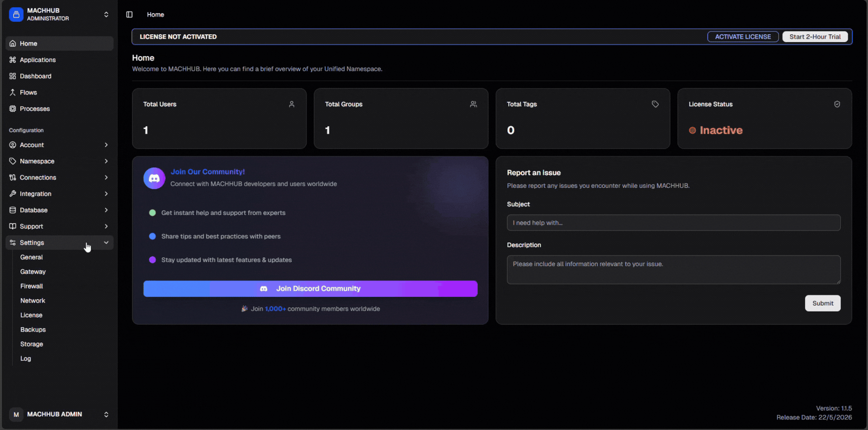Image resolution: width=868 pixels, height=430 pixels.
Task: Click the Namespace tag icon
Action: 13,161
